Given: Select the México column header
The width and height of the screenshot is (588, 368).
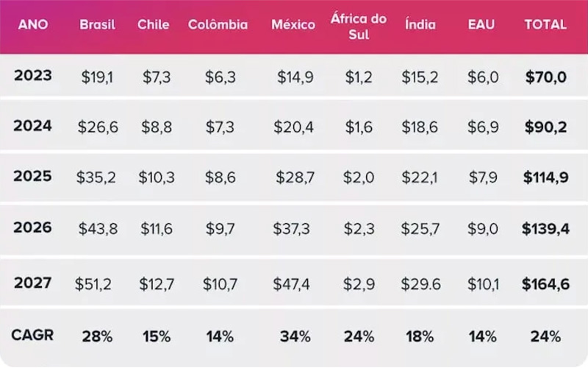Looking at the screenshot, I should click(293, 25).
